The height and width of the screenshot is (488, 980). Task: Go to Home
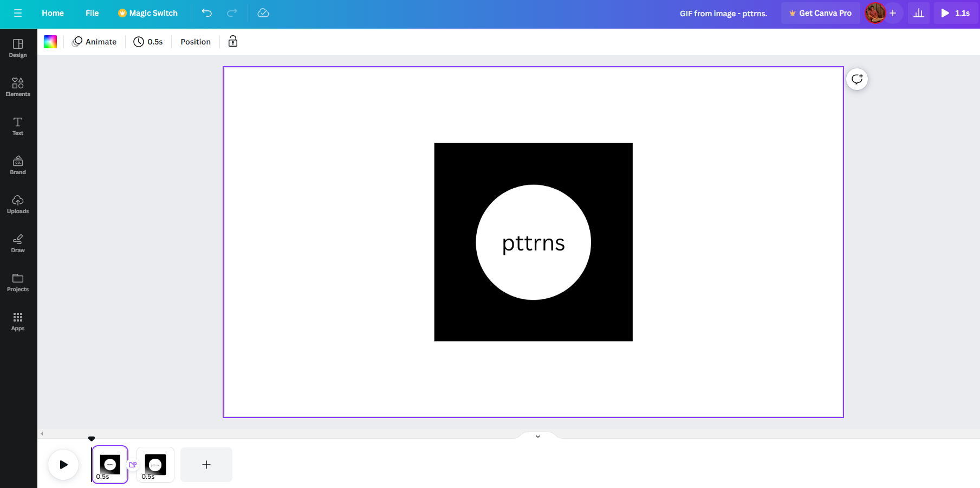tap(53, 13)
